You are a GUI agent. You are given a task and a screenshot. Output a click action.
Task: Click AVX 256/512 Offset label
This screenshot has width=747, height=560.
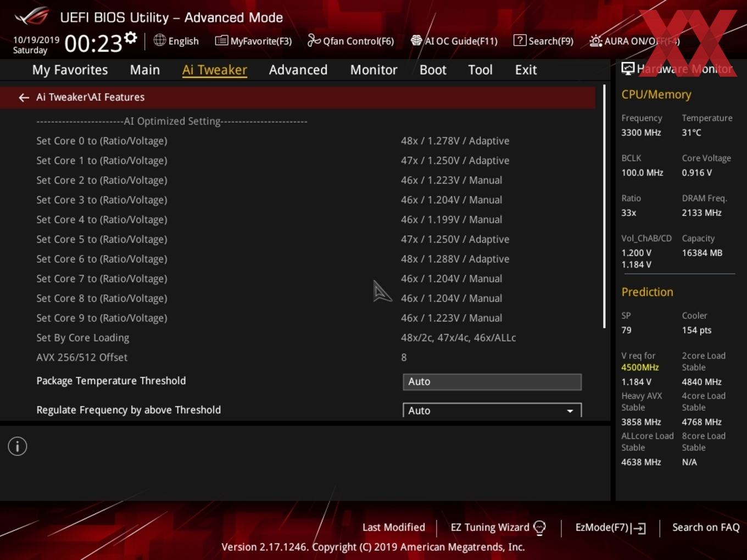pyautogui.click(x=82, y=357)
